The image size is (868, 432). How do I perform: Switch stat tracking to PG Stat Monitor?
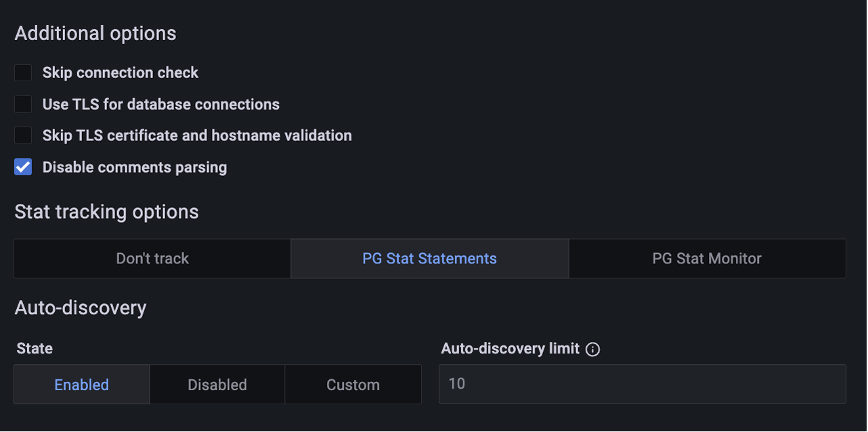coord(707,258)
